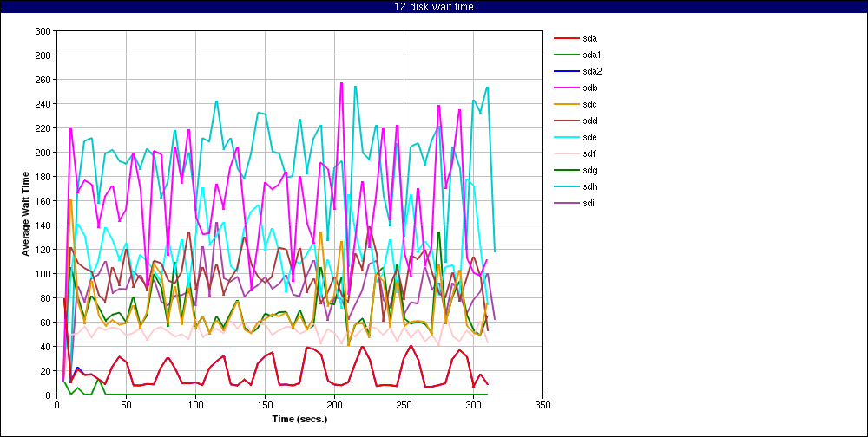Click the magenta sdb legend line swatch
The height and width of the screenshot is (437, 868).
click(565, 88)
